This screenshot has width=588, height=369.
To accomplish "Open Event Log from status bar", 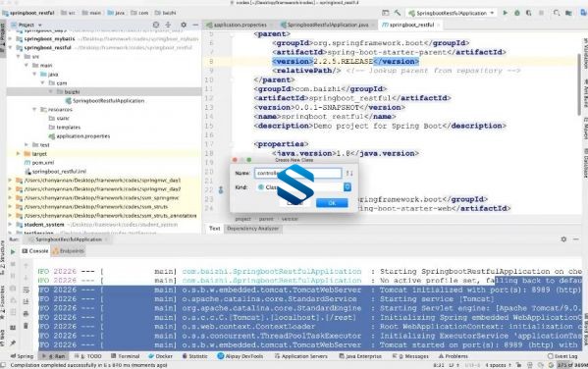I will [562, 356].
